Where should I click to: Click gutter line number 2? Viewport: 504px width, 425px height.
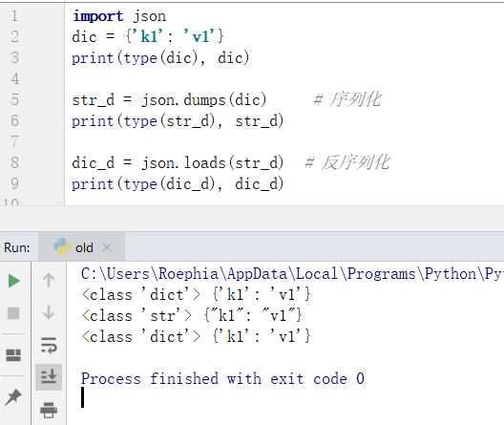(x=14, y=36)
